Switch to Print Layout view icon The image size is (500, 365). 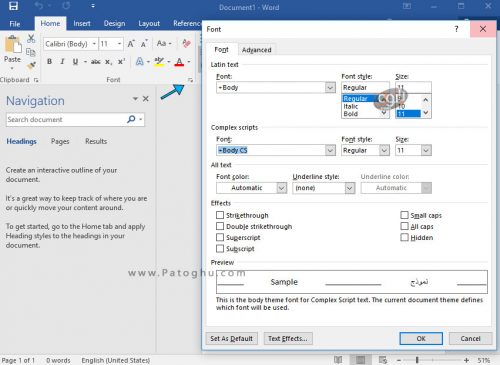click(x=360, y=360)
